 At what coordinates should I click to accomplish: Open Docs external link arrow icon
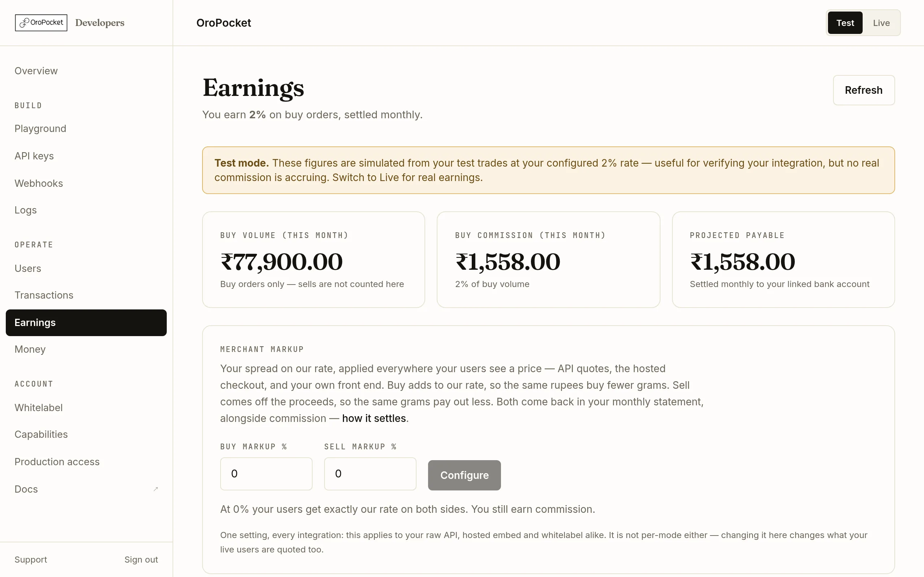[x=156, y=489]
